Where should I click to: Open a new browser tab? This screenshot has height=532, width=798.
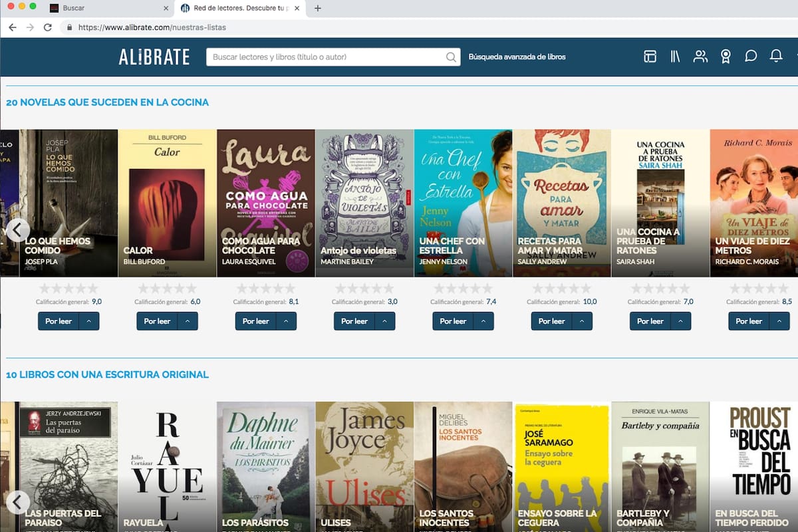pos(318,9)
